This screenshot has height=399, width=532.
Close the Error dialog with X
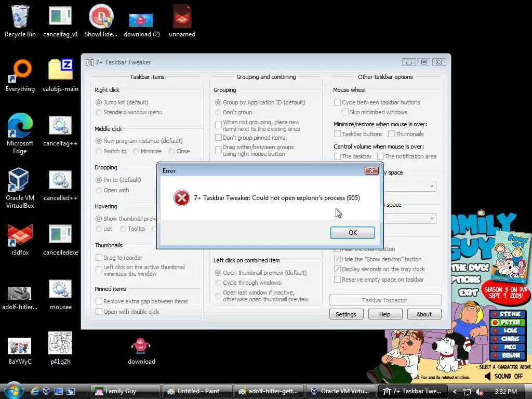tap(371, 170)
